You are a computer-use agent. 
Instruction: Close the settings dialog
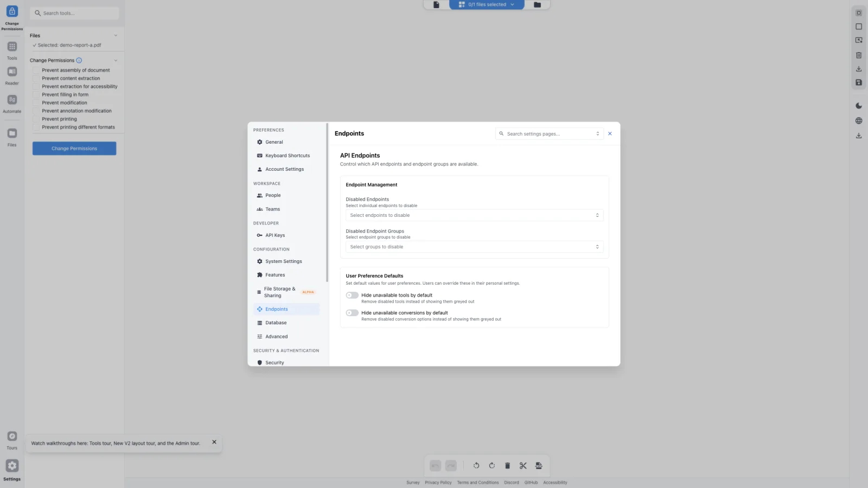coord(610,133)
